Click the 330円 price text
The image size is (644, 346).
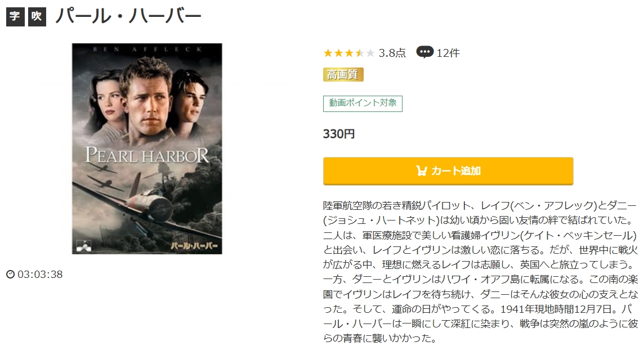339,134
